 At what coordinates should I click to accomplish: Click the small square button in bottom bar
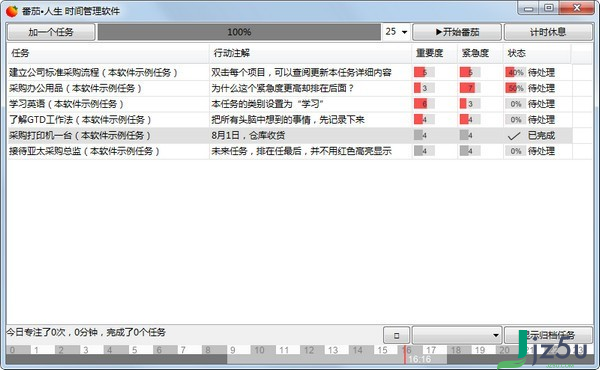click(396, 335)
